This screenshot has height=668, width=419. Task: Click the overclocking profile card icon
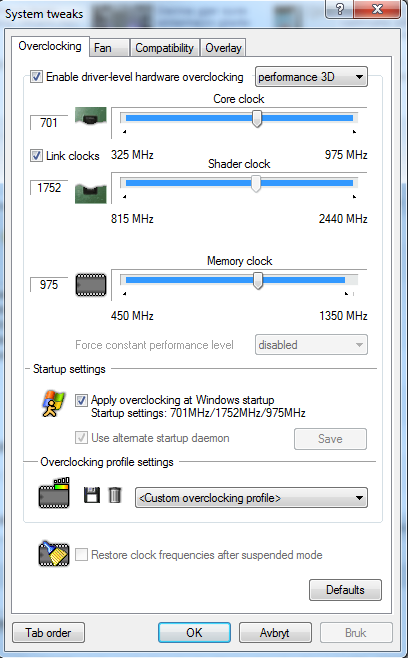[54, 493]
